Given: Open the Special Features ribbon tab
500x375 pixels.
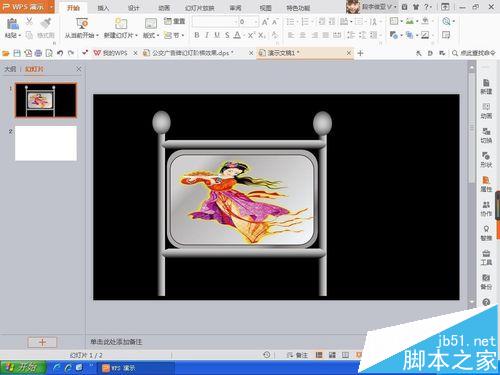Looking at the screenshot, I should (298, 8).
